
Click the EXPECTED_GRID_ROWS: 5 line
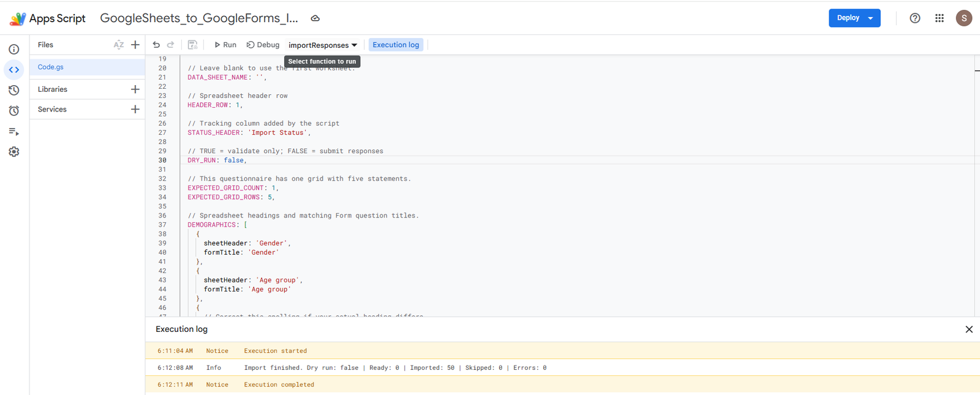click(x=232, y=197)
